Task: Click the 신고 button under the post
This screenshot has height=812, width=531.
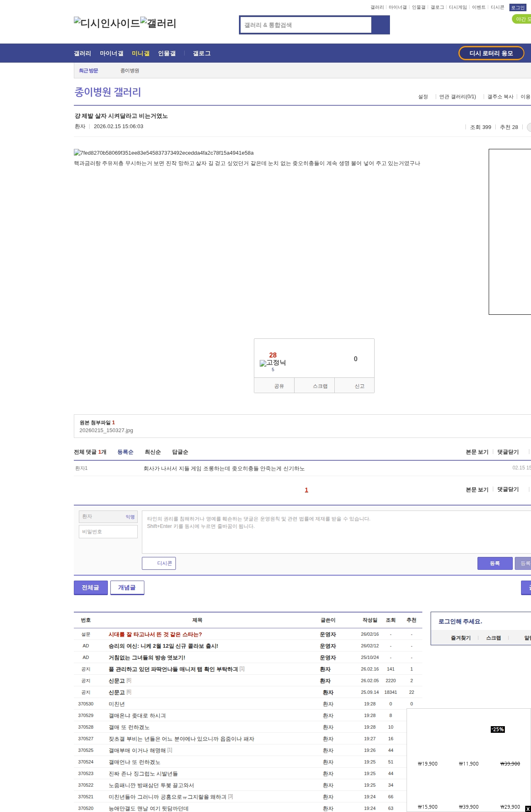Action: coord(355,386)
